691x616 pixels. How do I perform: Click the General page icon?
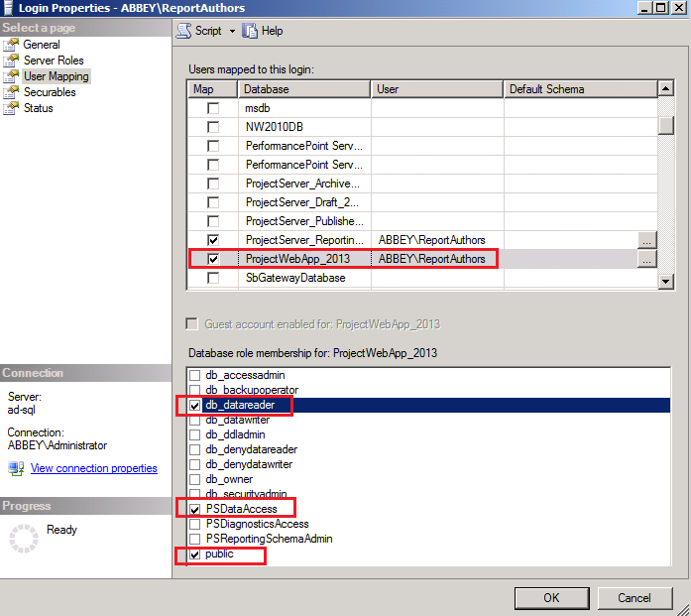[x=11, y=45]
